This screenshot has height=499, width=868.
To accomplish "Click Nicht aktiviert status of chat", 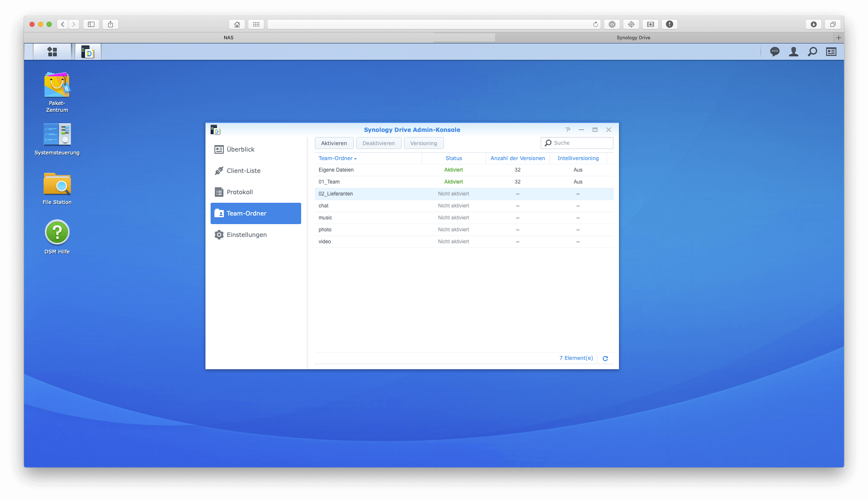I will tap(453, 206).
